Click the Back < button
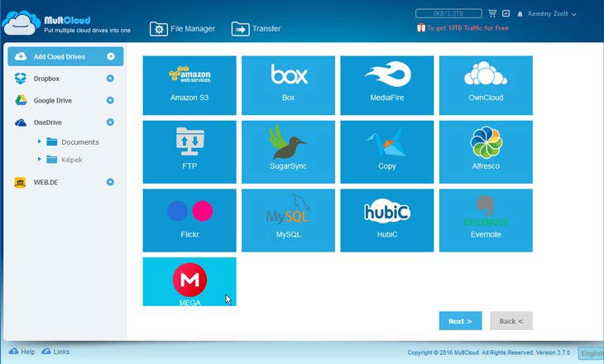Viewport: 604px width, 364px height. click(x=511, y=321)
